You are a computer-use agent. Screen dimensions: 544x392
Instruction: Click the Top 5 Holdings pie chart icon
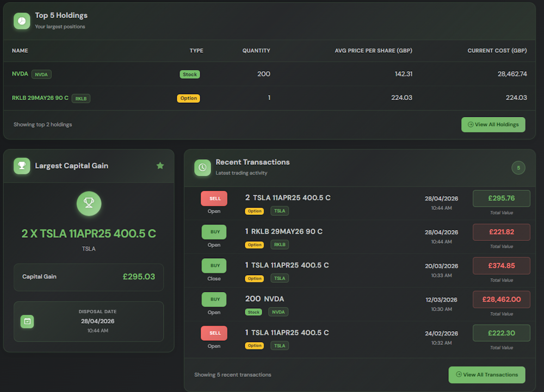[x=22, y=21]
